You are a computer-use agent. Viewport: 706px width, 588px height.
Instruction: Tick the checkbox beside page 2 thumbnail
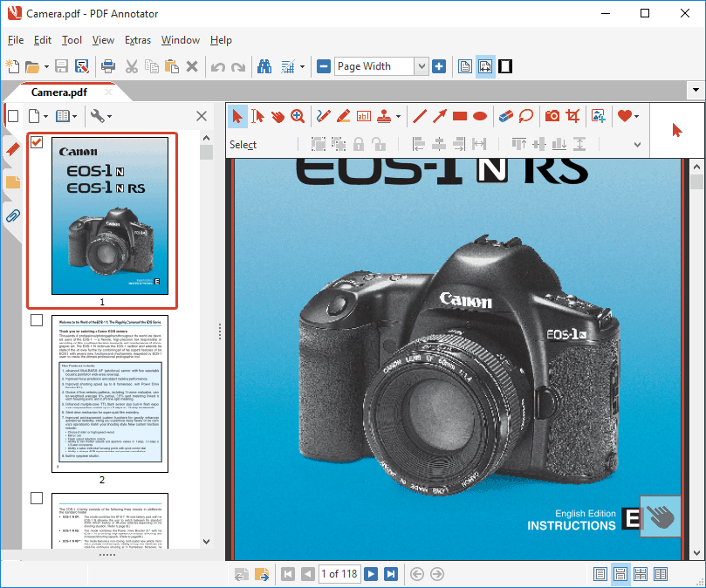click(37, 320)
